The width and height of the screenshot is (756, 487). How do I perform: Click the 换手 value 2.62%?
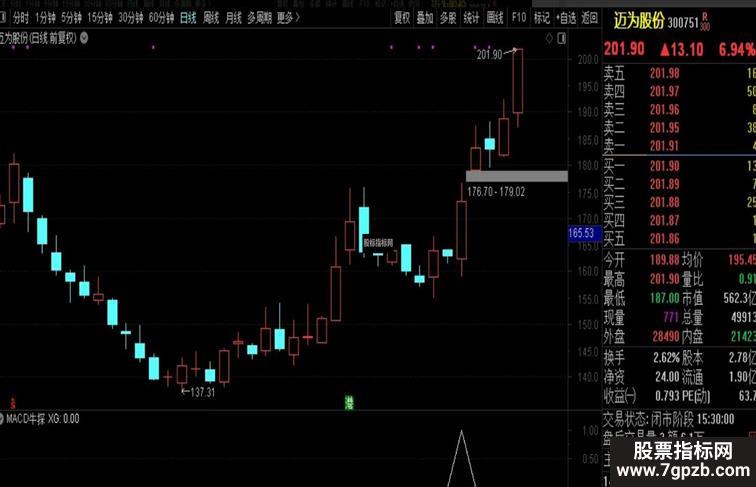[x=666, y=358]
